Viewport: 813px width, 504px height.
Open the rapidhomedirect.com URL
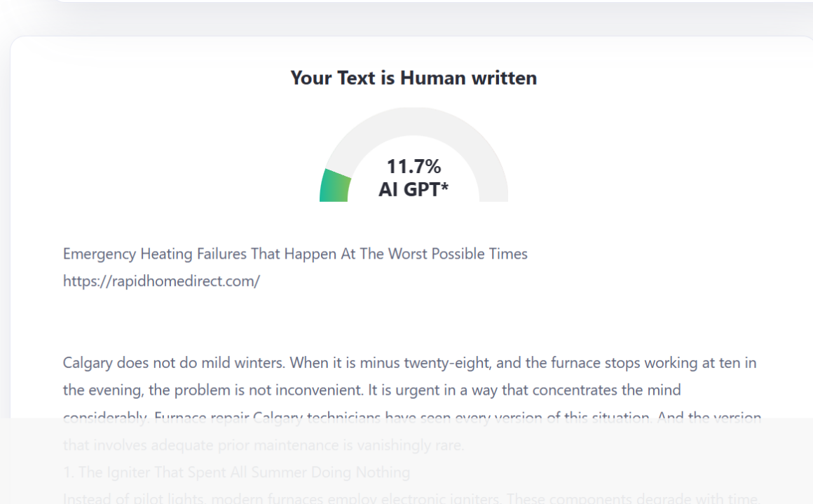161,281
